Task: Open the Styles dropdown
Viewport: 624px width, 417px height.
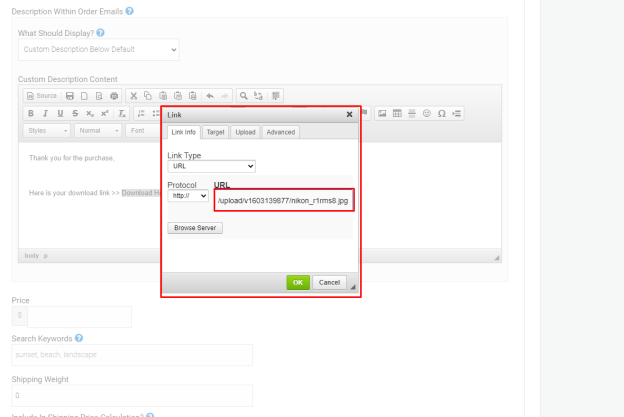Action: point(47,131)
